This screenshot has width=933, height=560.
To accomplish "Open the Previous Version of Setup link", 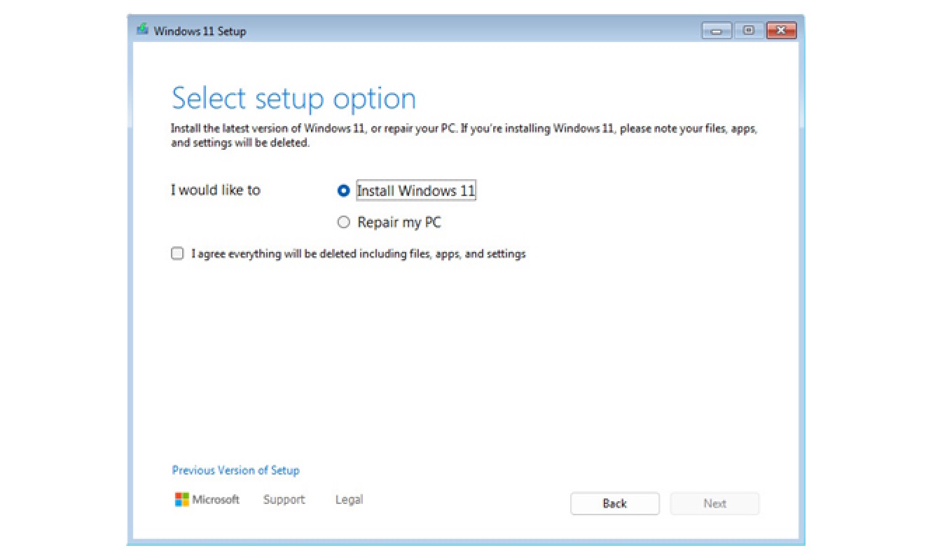I will [x=235, y=470].
